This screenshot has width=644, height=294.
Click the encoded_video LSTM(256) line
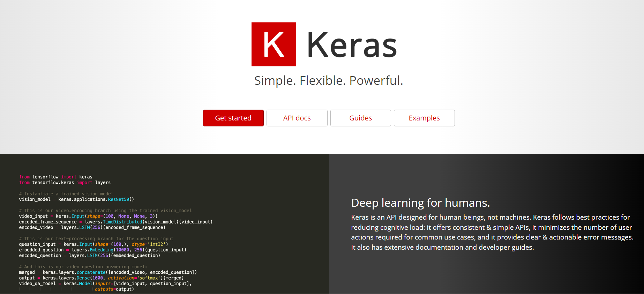pyautogui.click(x=92, y=227)
